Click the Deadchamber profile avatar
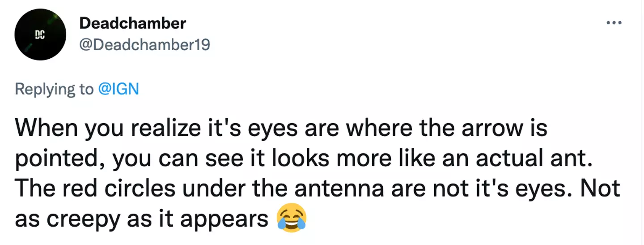 coord(41,34)
